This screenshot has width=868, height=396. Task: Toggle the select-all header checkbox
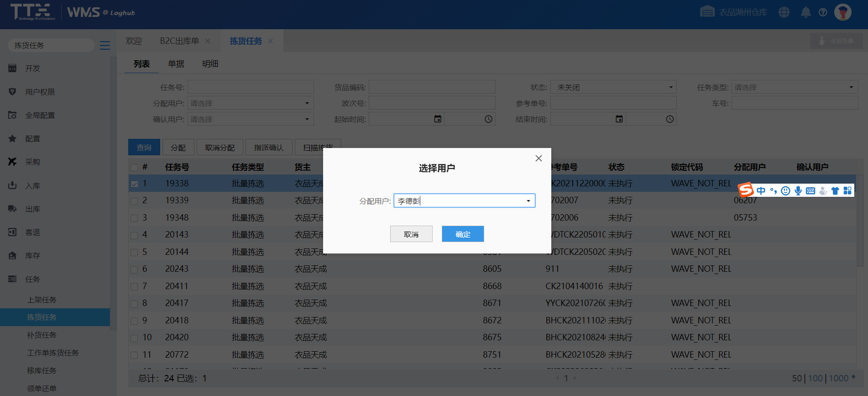[x=134, y=168]
